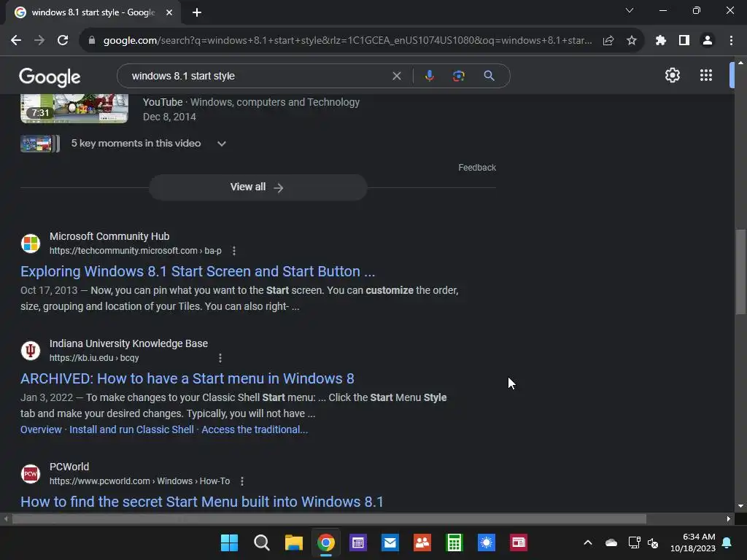
Task: Clear the search box text
Action: click(x=396, y=76)
